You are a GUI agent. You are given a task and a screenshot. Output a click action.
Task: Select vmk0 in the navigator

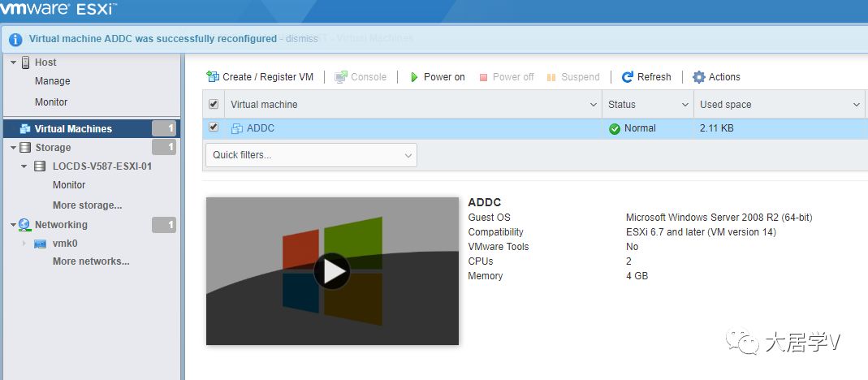click(65, 244)
